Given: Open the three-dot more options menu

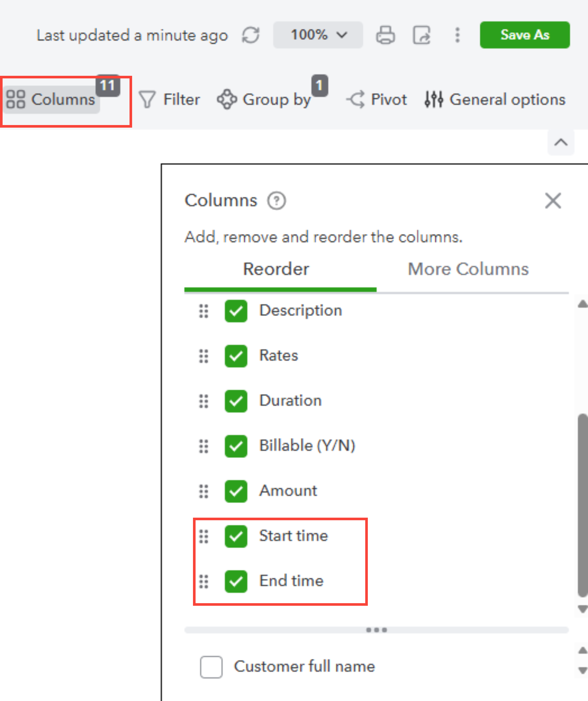Looking at the screenshot, I should (457, 35).
